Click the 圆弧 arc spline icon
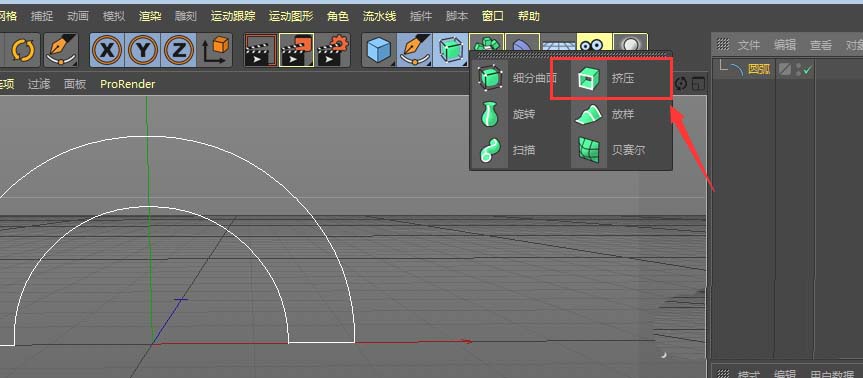The height and width of the screenshot is (378, 863). click(736, 69)
